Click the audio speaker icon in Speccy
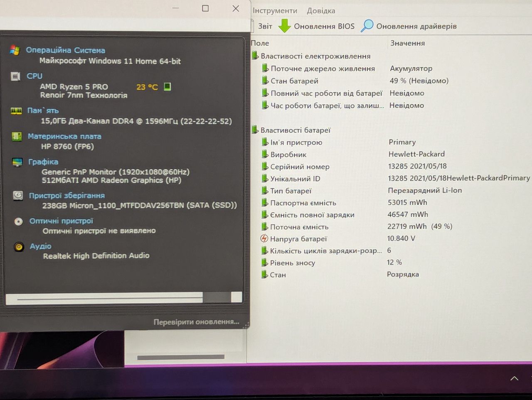 click(19, 247)
